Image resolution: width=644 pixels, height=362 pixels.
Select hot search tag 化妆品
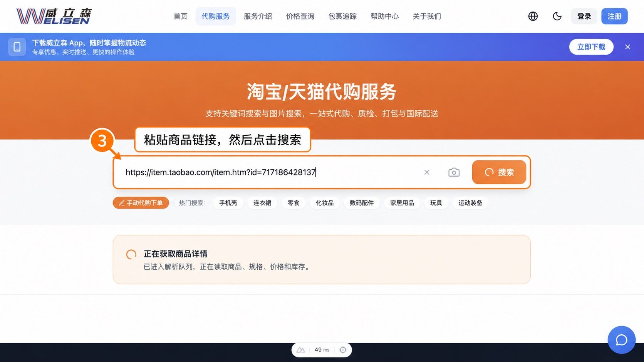(x=325, y=203)
